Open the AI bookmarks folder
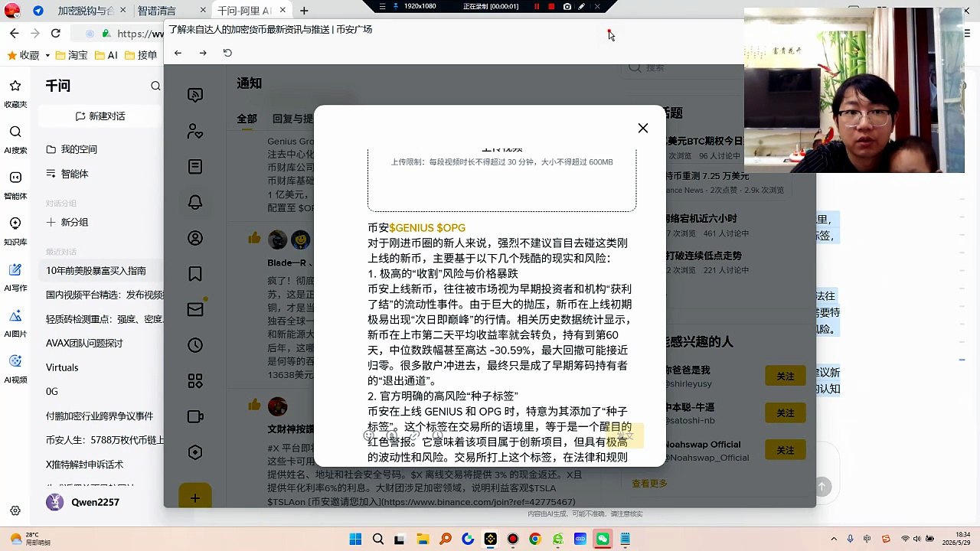 [106, 55]
